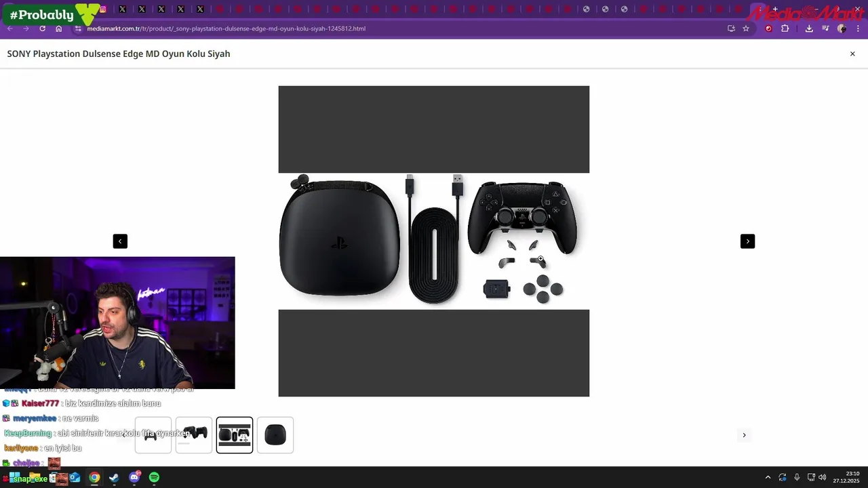The width and height of the screenshot is (868, 488).
Task: Open Google Chrome from the taskbar
Action: tap(94, 477)
